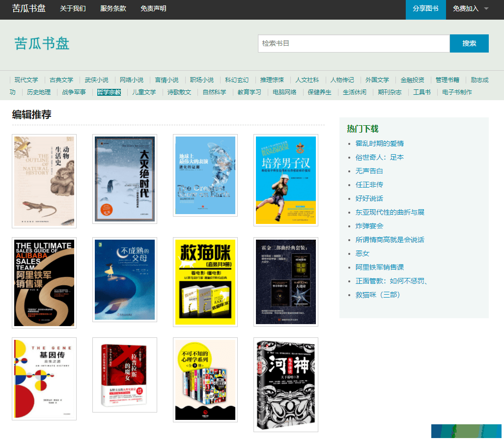Open the 不成熟的父母 book cover

click(x=125, y=279)
